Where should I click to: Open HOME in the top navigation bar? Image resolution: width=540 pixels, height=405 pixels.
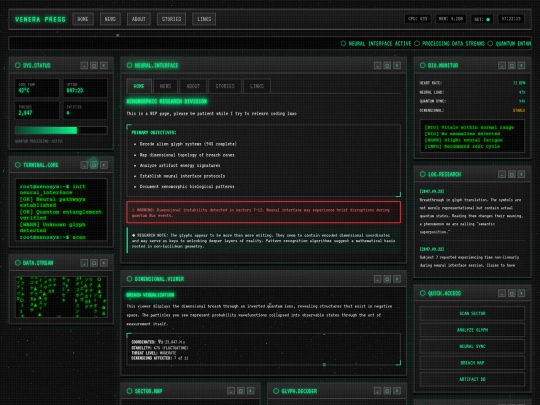83,19
